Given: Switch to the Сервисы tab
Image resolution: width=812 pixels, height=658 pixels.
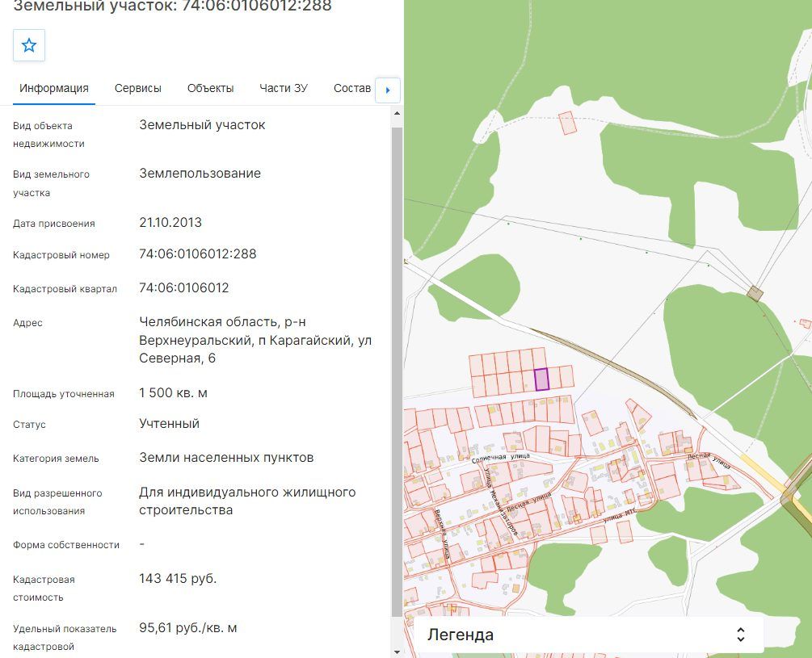Looking at the screenshot, I should (137, 89).
